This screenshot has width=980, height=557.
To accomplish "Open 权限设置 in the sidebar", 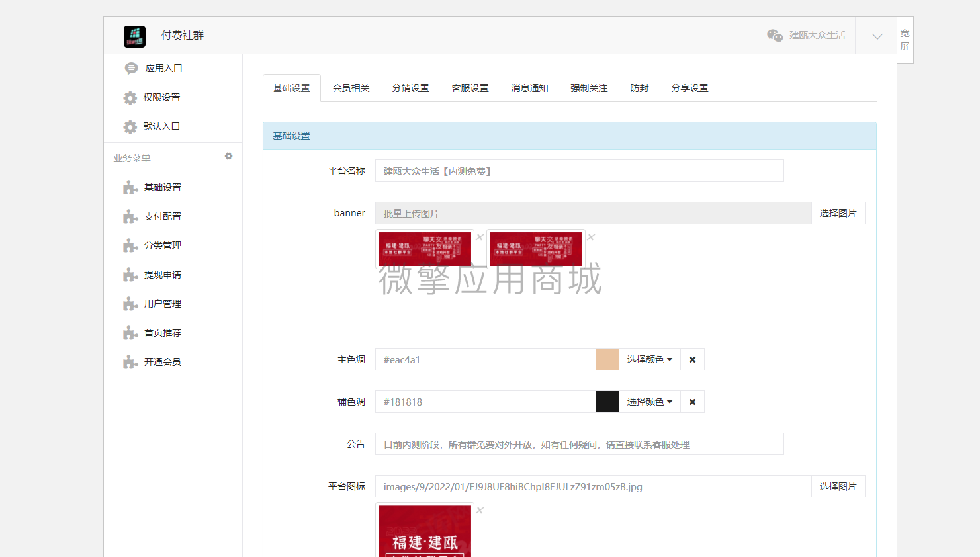I will tap(161, 97).
